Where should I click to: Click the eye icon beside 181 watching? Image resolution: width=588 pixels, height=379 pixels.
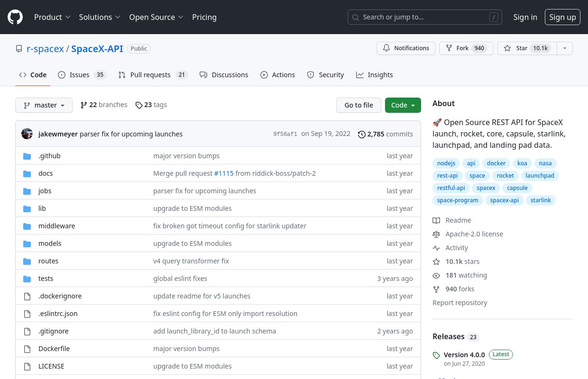(436, 275)
